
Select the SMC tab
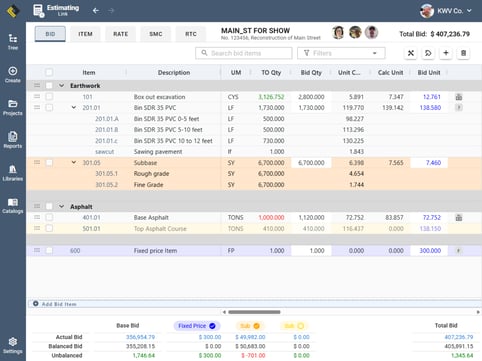pyautogui.click(x=156, y=34)
